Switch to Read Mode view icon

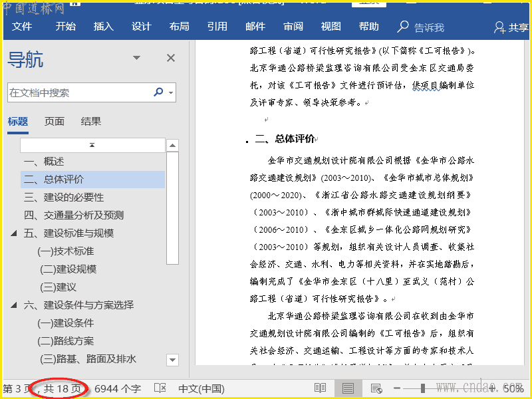[x=320, y=388]
